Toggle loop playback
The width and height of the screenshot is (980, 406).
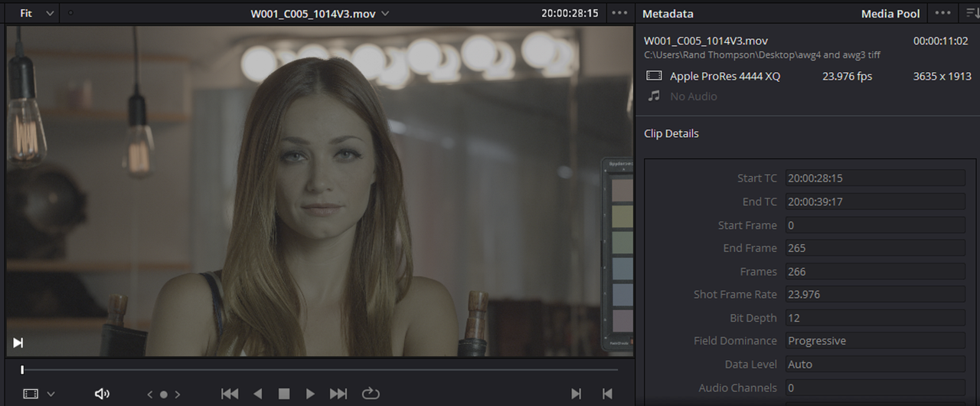tap(371, 394)
